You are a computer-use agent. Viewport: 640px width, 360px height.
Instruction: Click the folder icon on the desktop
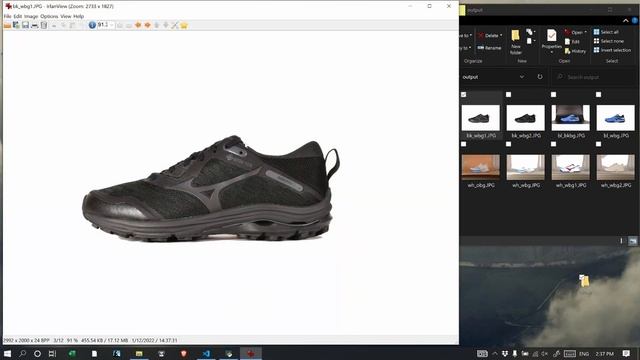pos(584,281)
